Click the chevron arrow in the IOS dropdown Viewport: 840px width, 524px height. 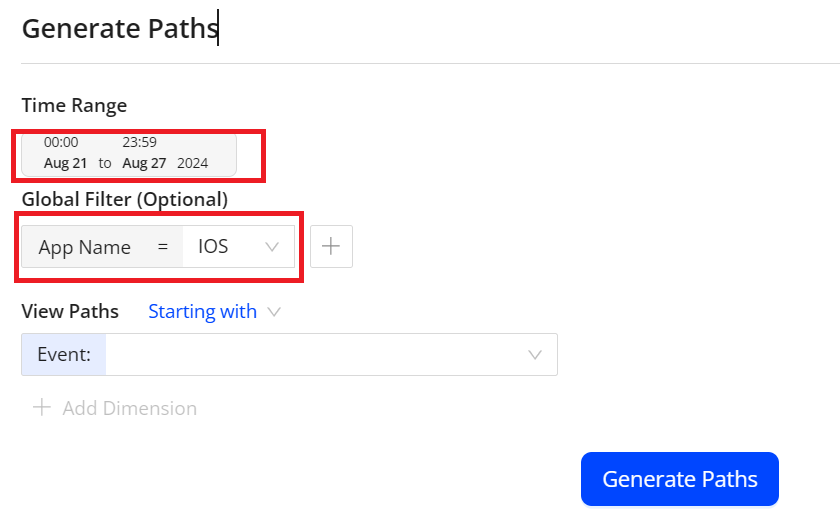tap(272, 246)
